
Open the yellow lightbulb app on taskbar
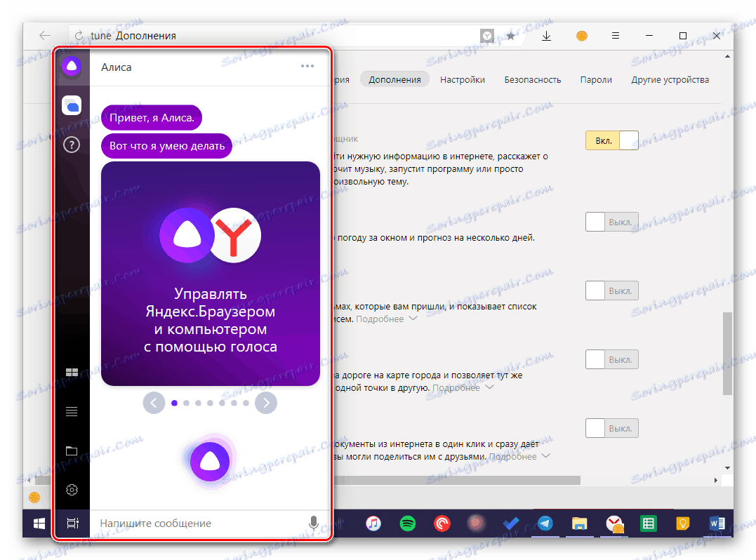(x=683, y=524)
